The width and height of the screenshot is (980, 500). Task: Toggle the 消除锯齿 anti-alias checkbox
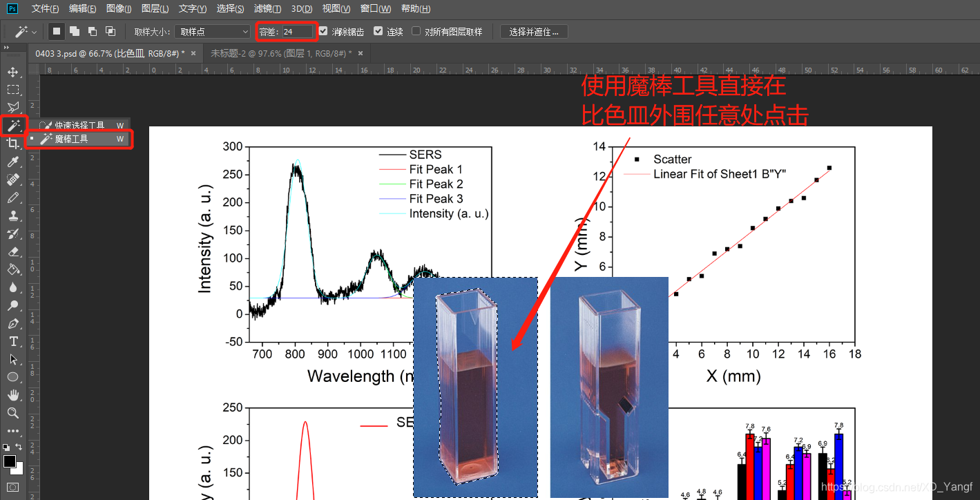323,31
